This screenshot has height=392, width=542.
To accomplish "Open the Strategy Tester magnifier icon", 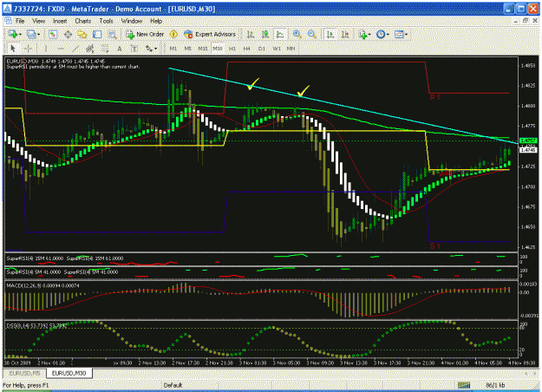I will [112, 34].
